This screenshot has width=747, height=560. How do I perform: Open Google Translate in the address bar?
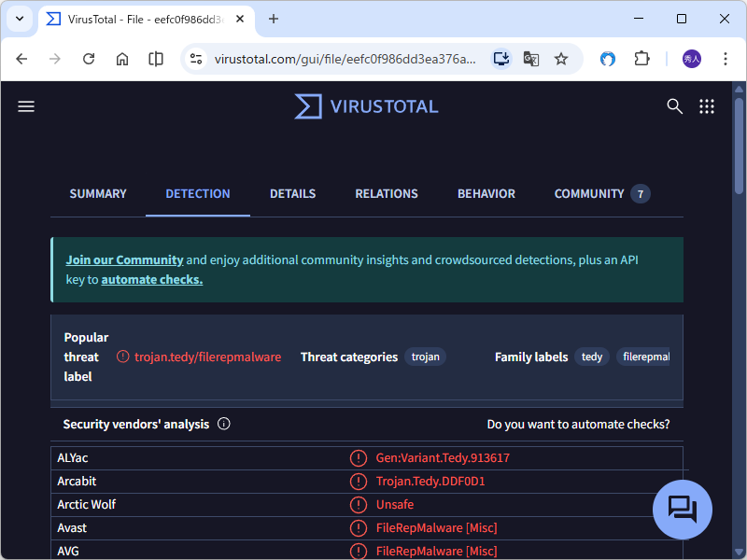click(530, 58)
